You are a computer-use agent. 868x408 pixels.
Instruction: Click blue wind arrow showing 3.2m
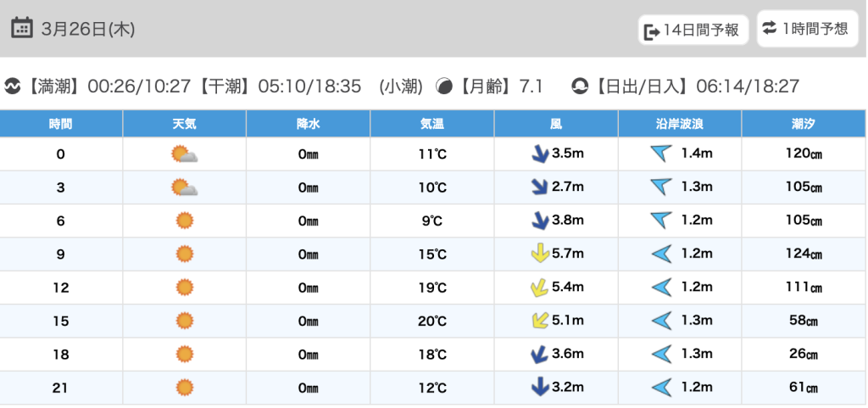[538, 388]
